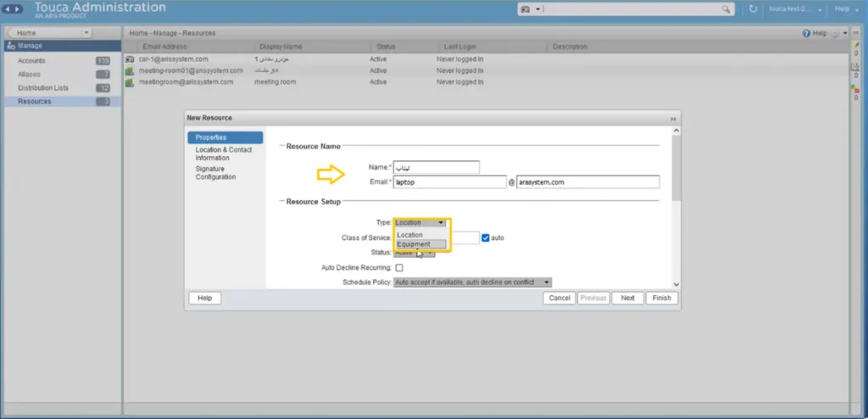Image resolution: width=868 pixels, height=419 pixels.
Task: Click the second status icon in right sidebar
Action: pos(856,66)
